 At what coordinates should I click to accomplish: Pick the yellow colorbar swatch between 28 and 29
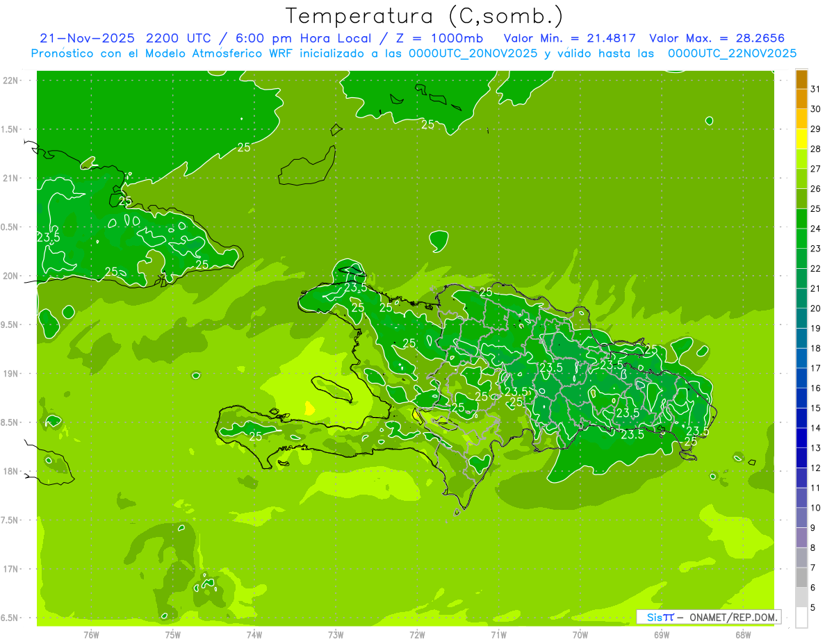click(801, 139)
